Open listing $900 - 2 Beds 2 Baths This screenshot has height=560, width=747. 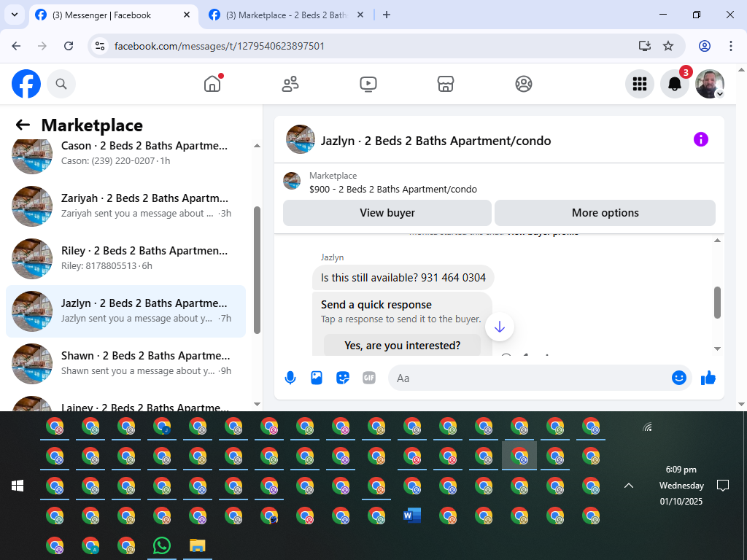(x=393, y=189)
